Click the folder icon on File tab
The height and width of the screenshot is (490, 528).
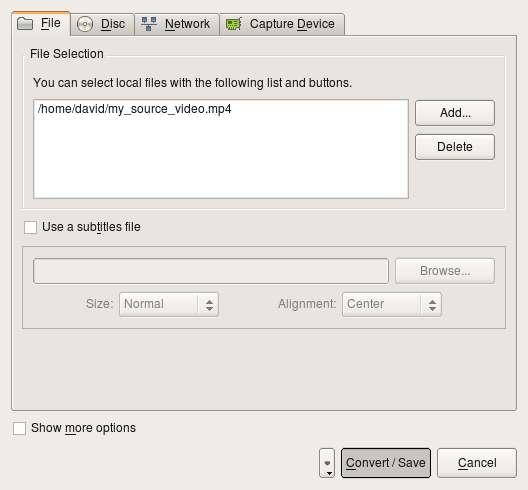click(x=25, y=24)
